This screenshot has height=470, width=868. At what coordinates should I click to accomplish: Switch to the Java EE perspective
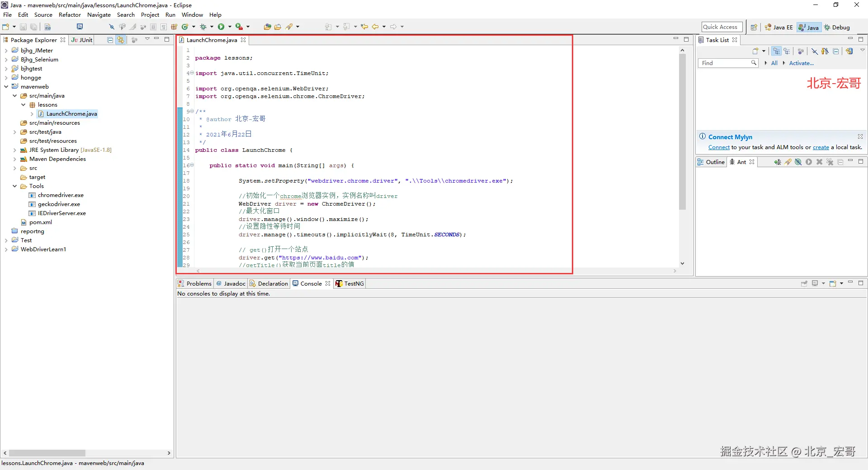[x=778, y=28]
